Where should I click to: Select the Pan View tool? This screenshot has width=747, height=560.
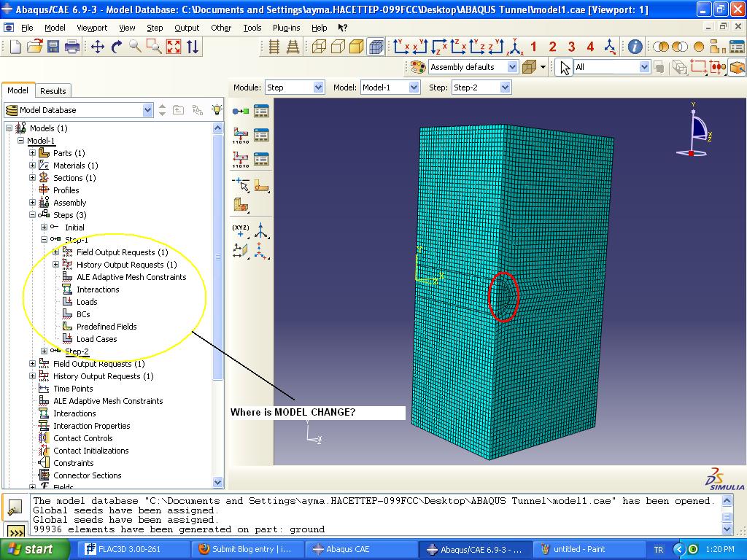pyautogui.click(x=98, y=47)
